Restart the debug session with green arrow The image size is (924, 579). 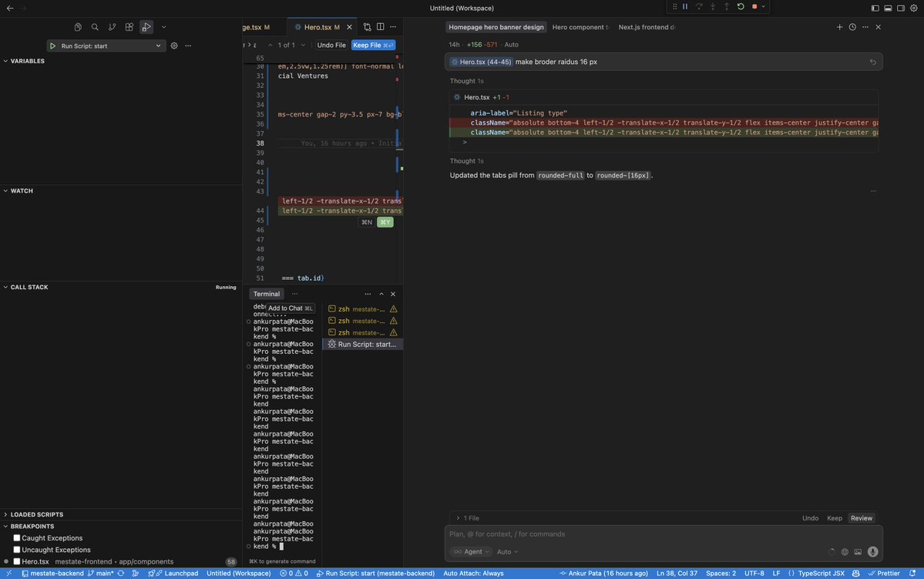pos(740,6)
